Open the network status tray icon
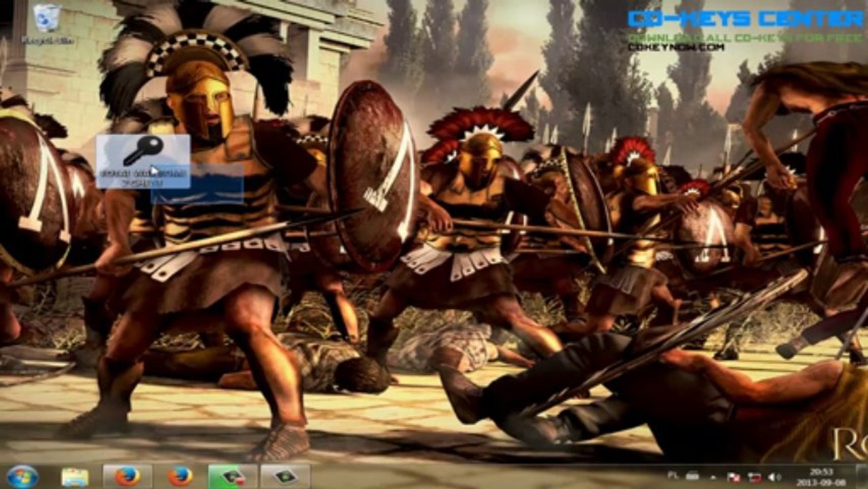Screen dimensions: 868x489 754,477
